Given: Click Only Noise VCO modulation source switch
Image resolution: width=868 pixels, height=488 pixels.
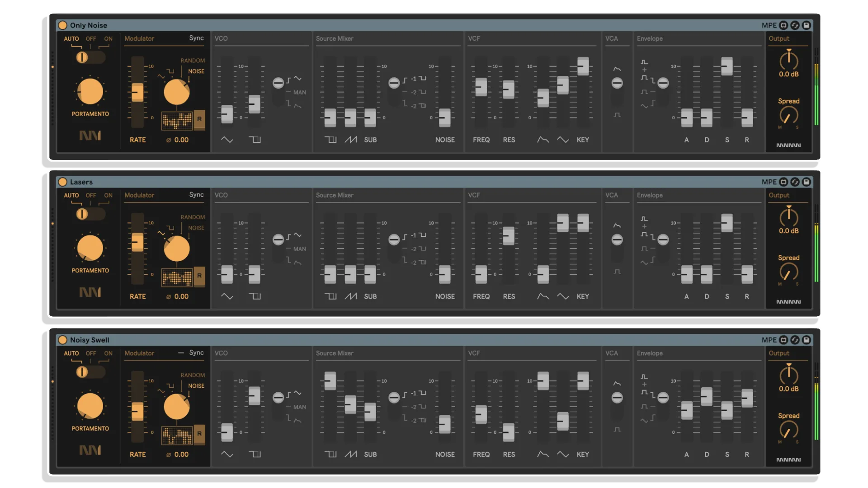Looking at the screenshot, I should (278, 83).
